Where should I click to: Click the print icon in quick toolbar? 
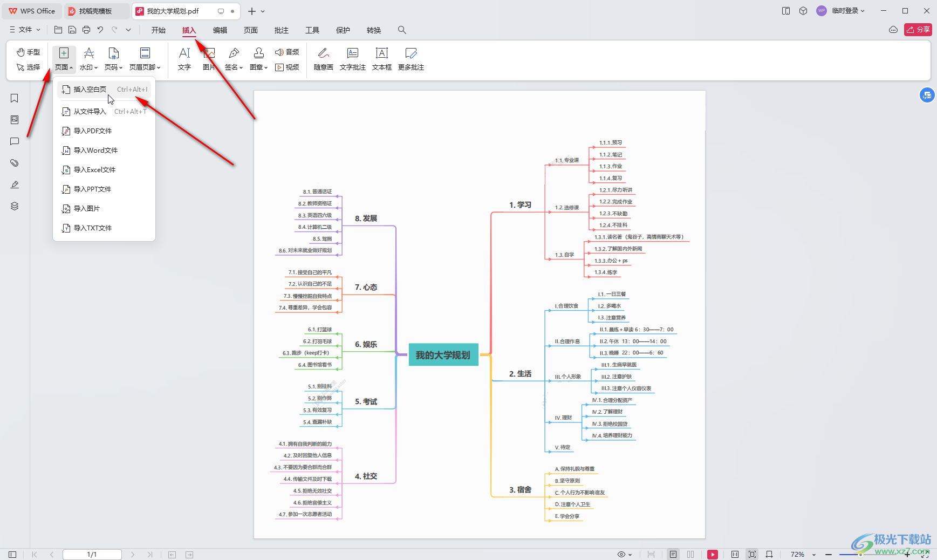click(86, 30)
